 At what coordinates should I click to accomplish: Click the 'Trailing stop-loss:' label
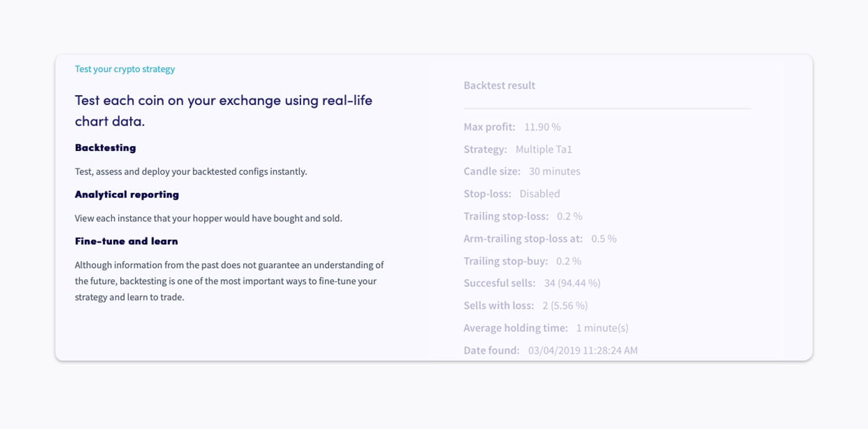tap(506, 216)
